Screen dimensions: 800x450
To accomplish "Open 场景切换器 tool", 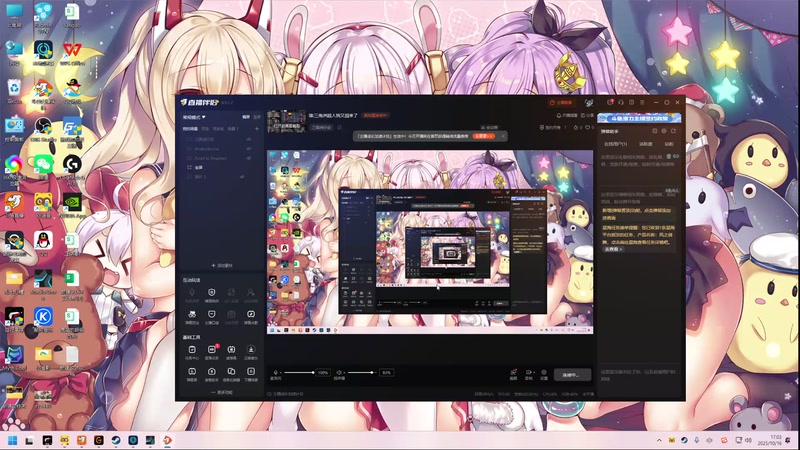I will click(x=231, y=374).
